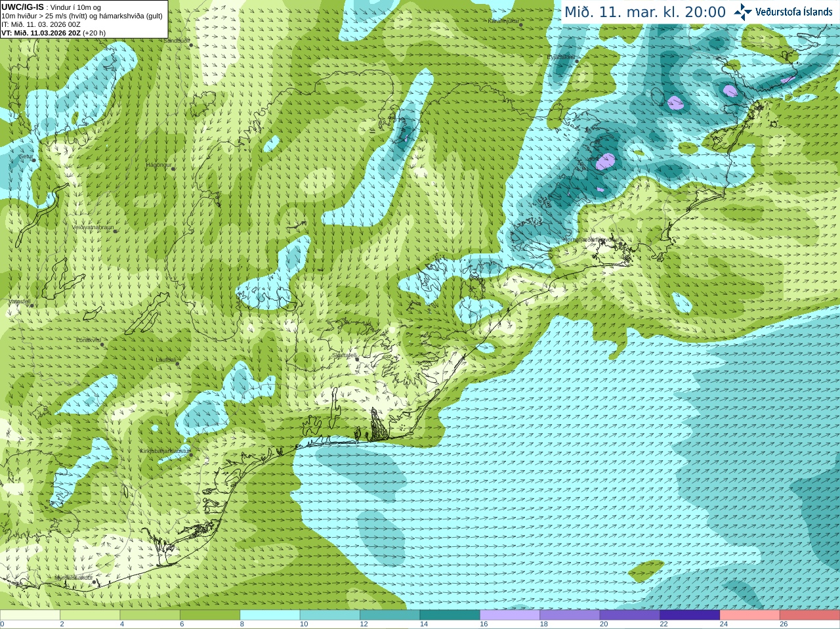The width and height of the screenshot is (840, 629).
Task: Click the Vatnsfell station label
Action: click(20, 301)
